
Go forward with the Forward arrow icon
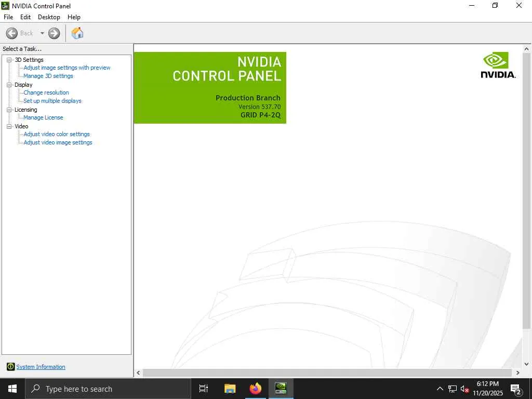[x=54, y=33]
